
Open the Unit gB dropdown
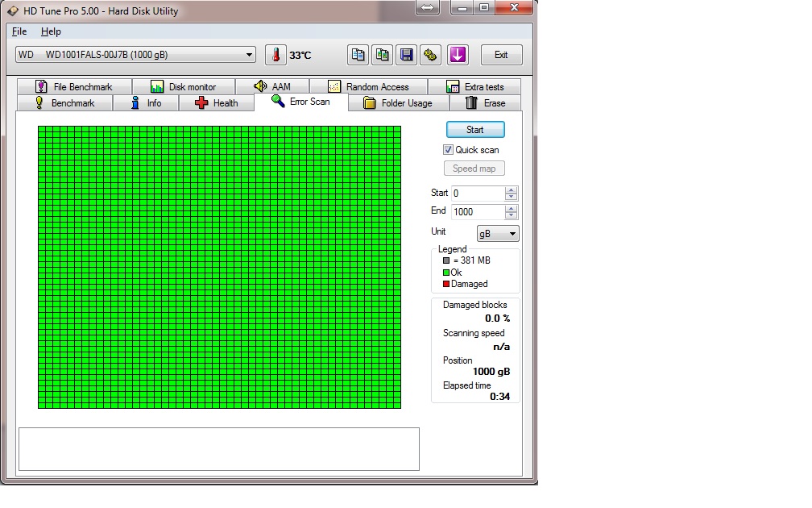[x=498, y=234]
